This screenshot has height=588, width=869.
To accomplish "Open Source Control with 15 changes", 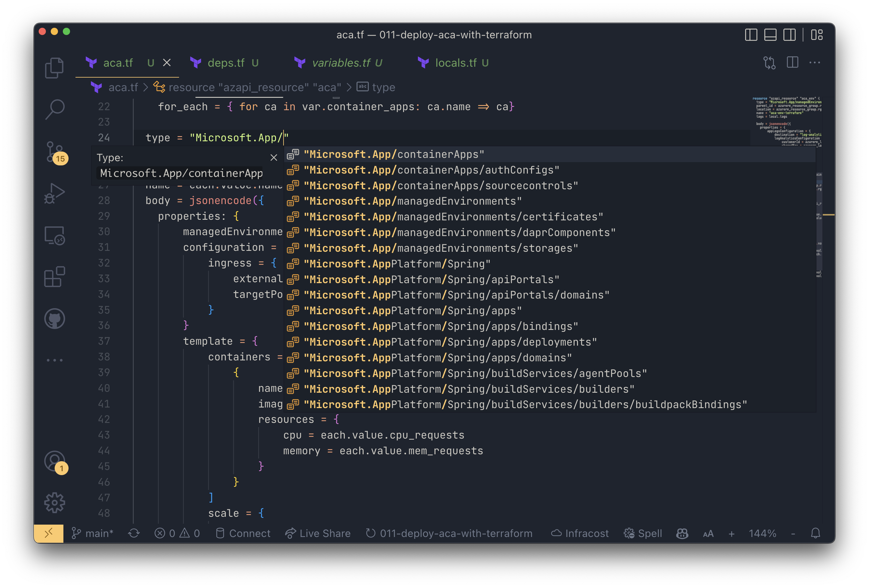I will pyautogui.click(x=55, y=152).
